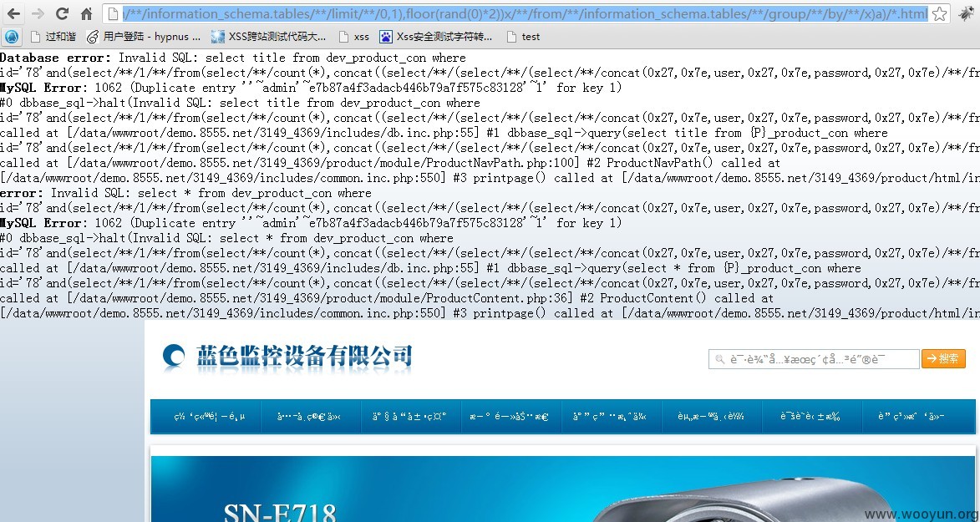The image size is (980, 522).
Task: Open the Xss安全测试字符转 bookmark
Action: pyautogui.click(x=436, y=37)
